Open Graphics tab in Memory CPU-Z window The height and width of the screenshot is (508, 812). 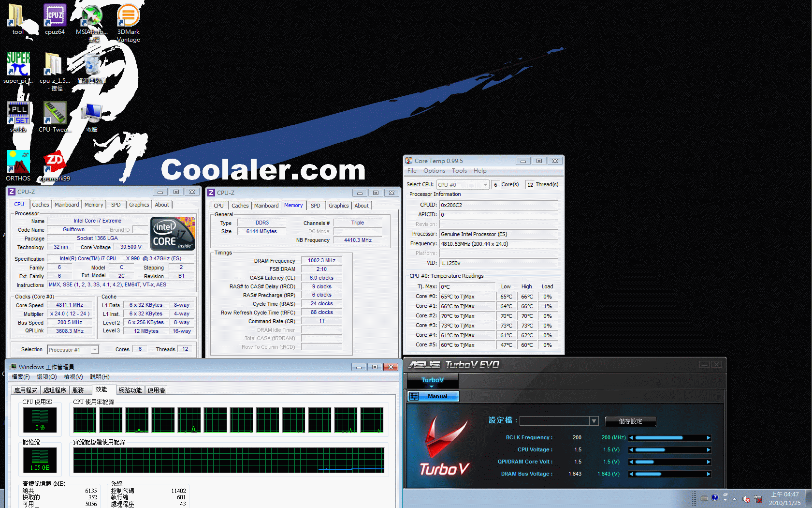click(x=339, y=206)
